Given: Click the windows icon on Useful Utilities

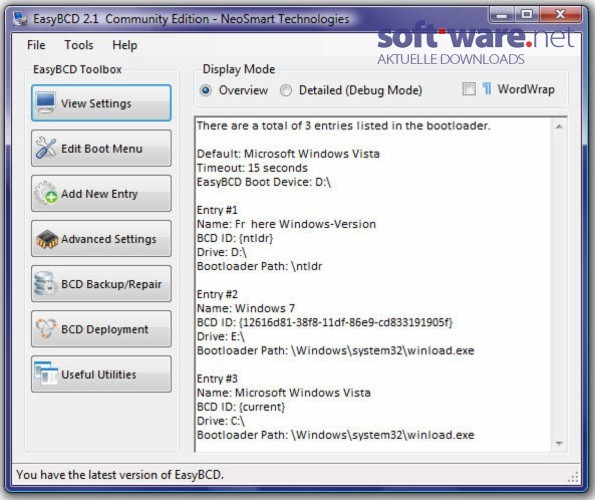Looking at the screenshot, I should (x=46, y=373).
